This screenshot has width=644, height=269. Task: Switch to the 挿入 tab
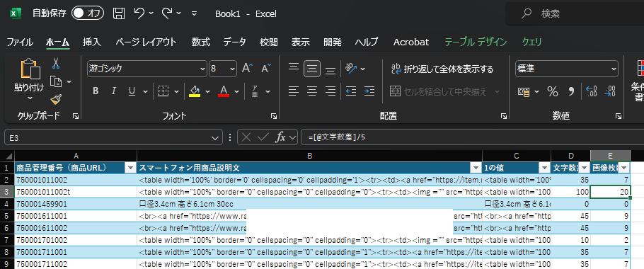pyautogui.click(x=91, y=42)
